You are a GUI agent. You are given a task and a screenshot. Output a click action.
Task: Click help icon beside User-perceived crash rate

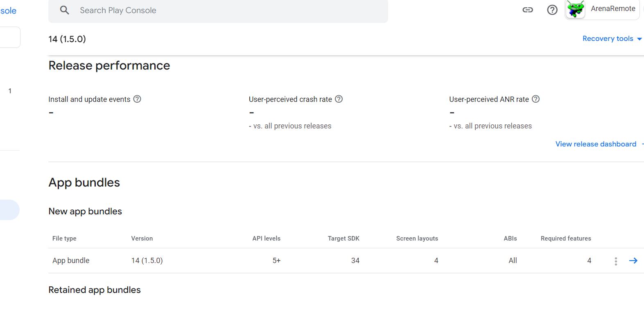[x=339, y=99]
